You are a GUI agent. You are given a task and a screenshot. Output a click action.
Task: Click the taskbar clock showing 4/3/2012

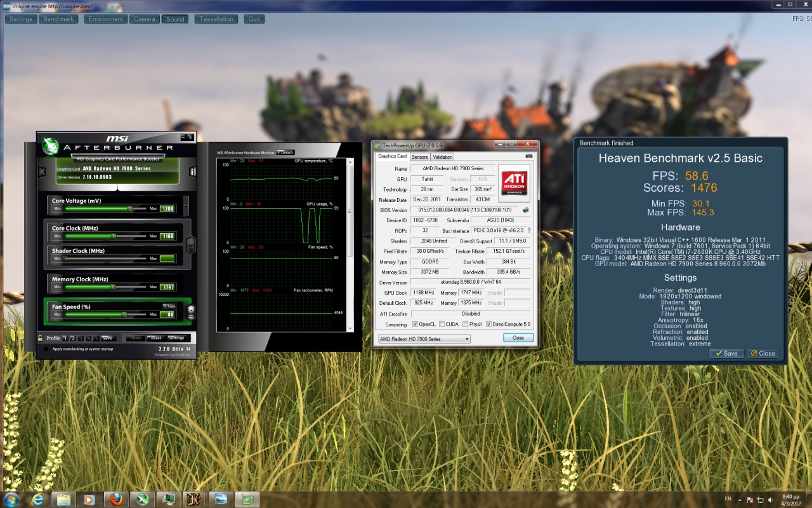click(x=790, y=500)
